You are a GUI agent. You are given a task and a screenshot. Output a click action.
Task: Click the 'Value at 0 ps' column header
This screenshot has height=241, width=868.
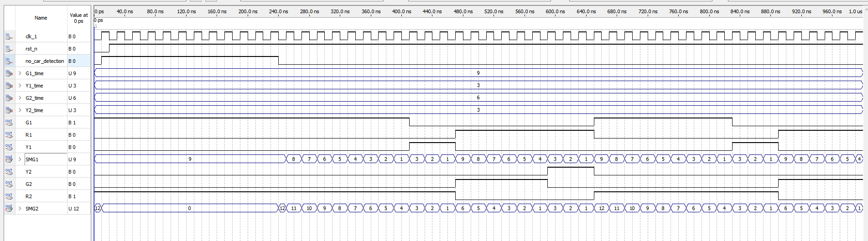(x=79, y=18)
